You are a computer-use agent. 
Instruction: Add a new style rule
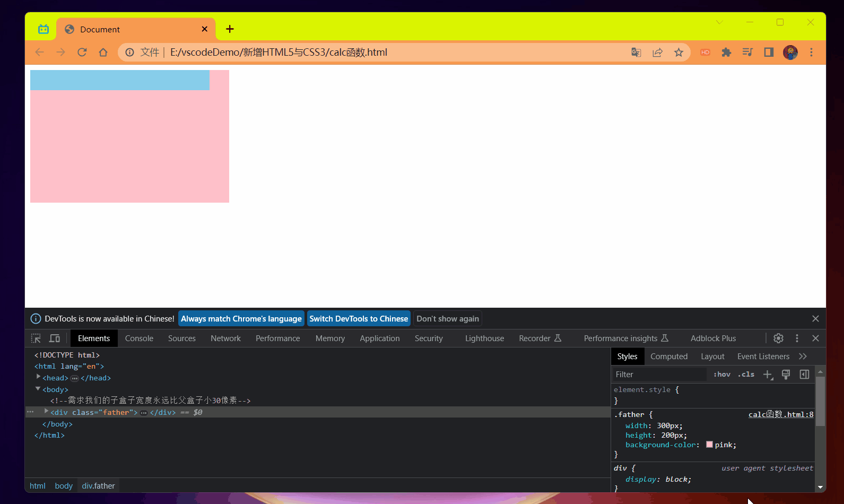[x=768, y=375]
